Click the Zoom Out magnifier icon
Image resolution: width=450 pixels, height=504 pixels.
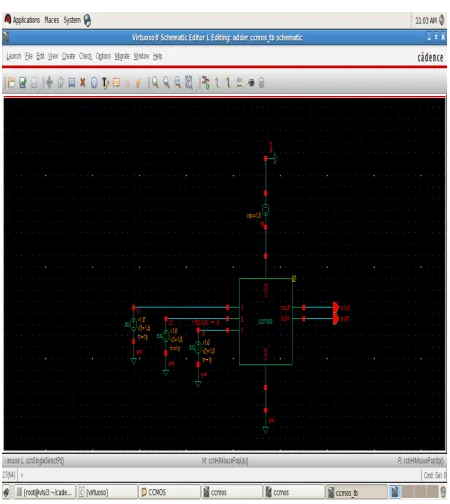coord(166,82)
